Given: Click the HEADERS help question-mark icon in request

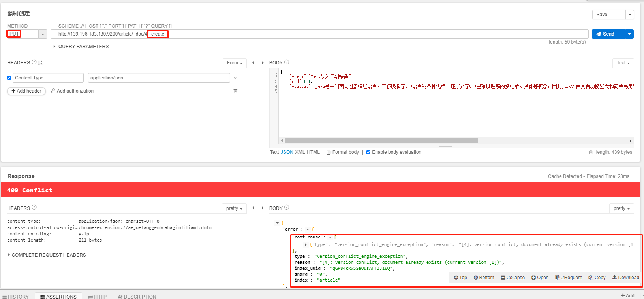Looking at the screenshot, I should pyautogui.click(x=34, y=62).
